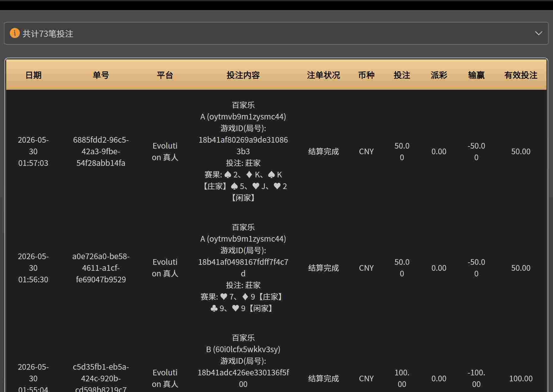
Task: Click payout 0.00 in the 01:57:03 row
Action: coord(439,151)
